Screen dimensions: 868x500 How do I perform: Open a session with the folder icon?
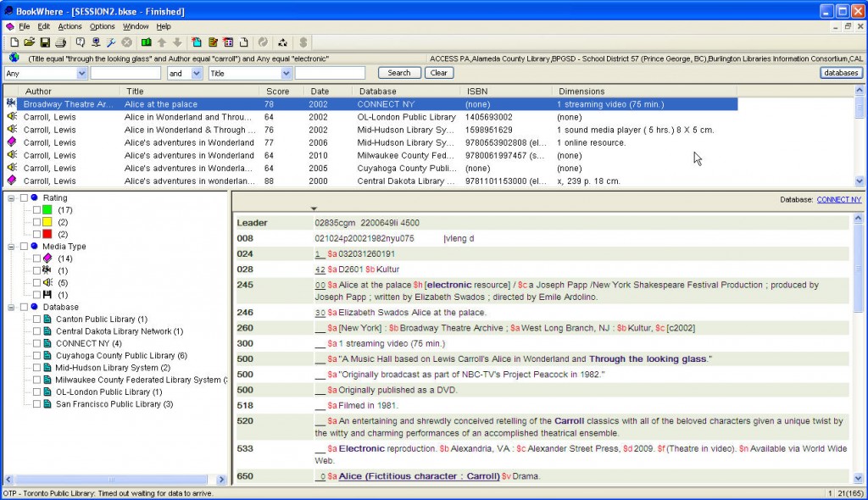coord(30,42)
